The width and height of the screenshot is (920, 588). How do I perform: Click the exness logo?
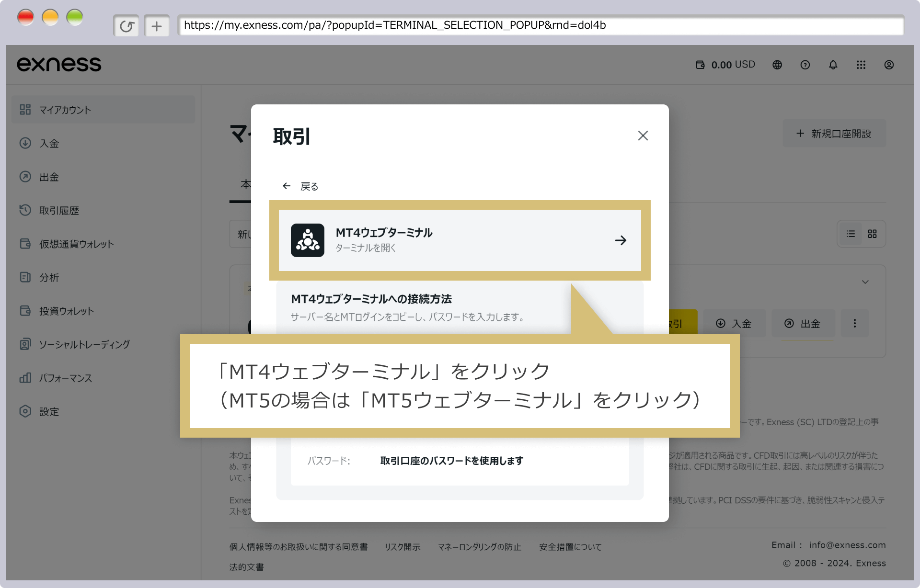coord(59,64)
